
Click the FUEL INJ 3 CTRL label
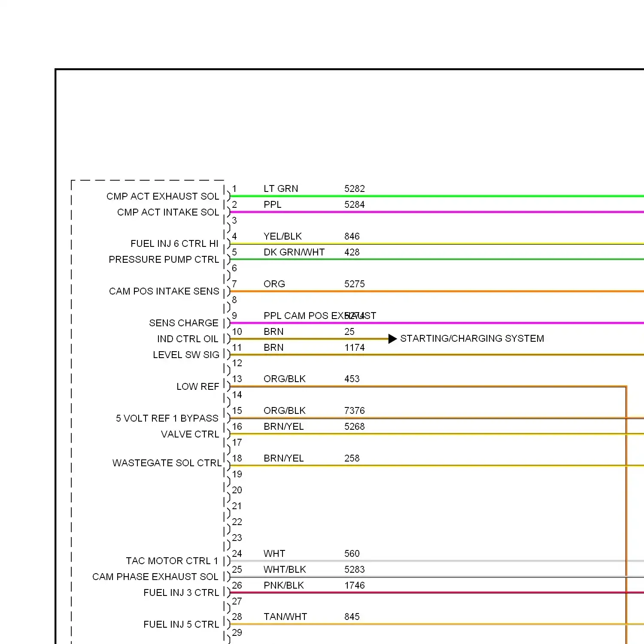181,593
